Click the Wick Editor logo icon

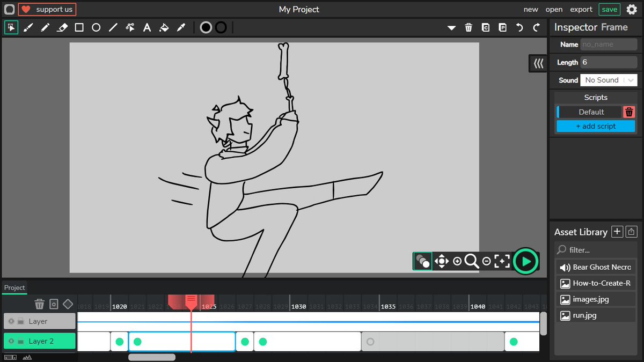click(9, 9)
